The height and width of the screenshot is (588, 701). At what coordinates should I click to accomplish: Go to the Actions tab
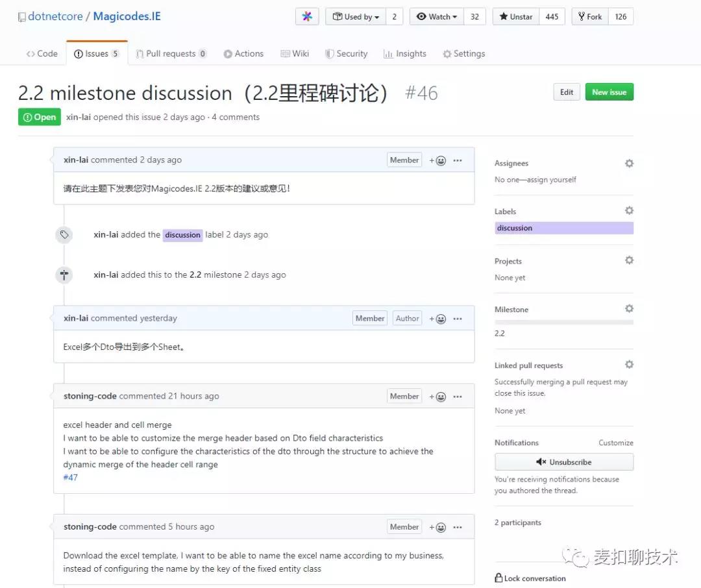pos(243,54)
